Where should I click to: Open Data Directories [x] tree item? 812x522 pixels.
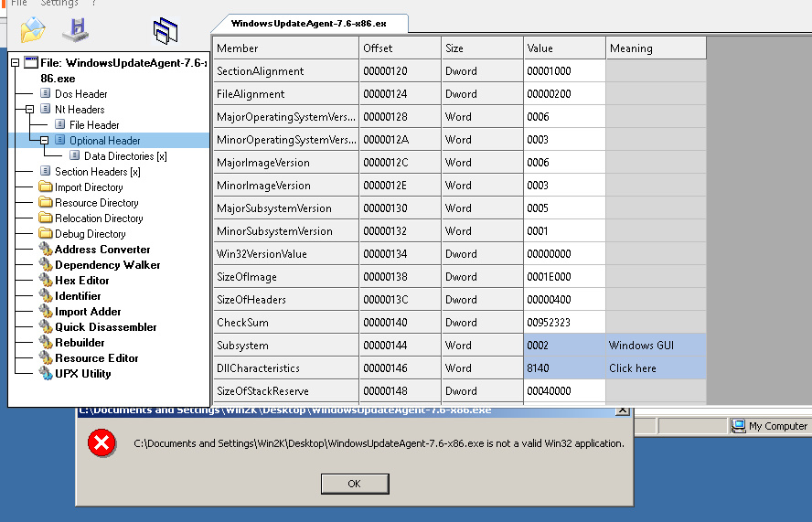click(x=125, y=156)
